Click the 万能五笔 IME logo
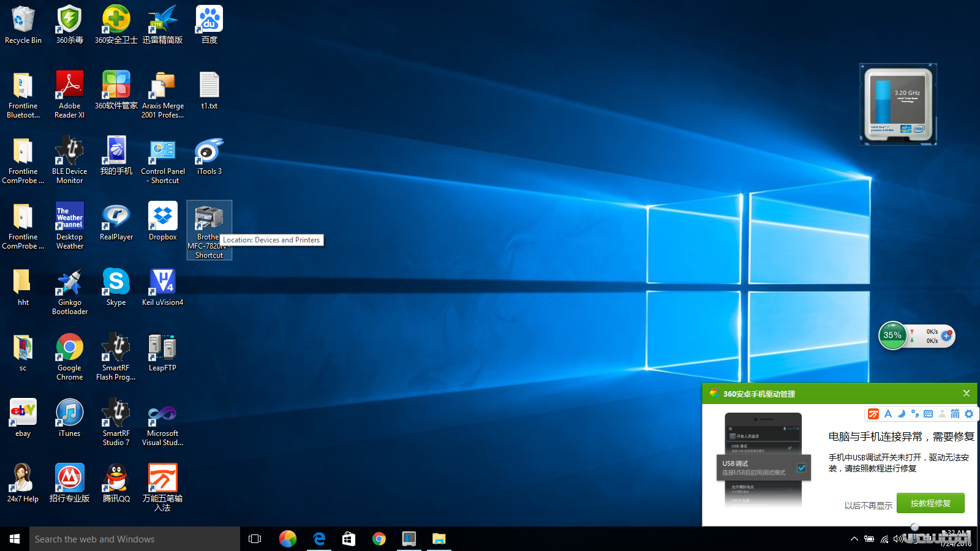The height and width of the screenshot is (551, 980). (x=873, y=414)
